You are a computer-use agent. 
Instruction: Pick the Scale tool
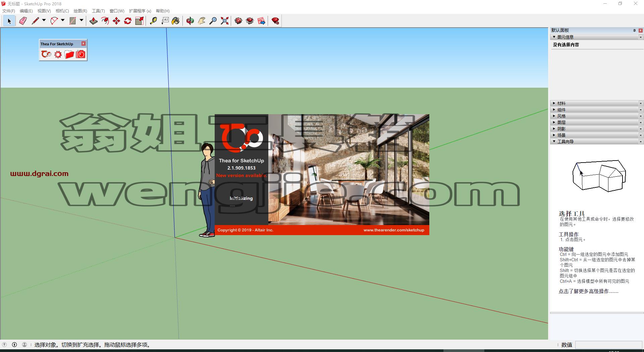pyautogui.click(x=139, y=21)
